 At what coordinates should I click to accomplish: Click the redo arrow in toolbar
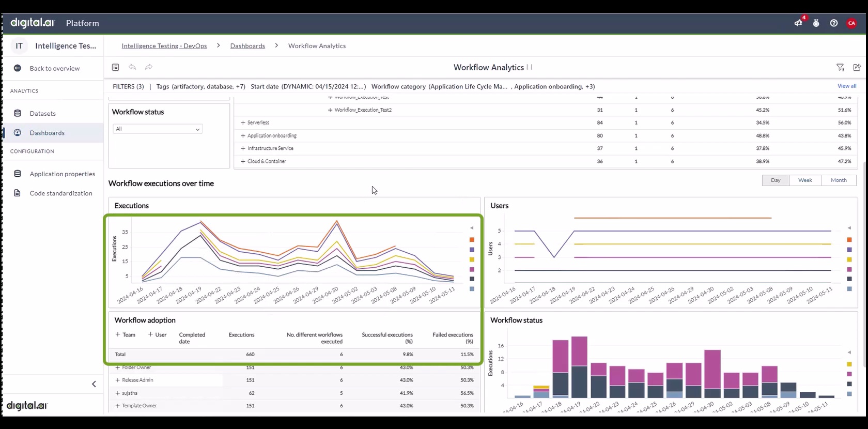pyautogui.click(x=149, y=67)
